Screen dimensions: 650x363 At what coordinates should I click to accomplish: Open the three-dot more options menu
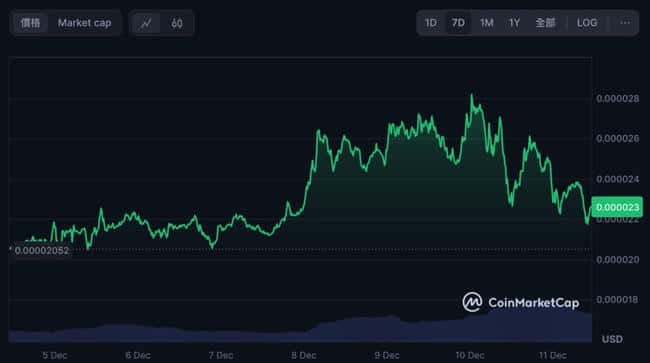(x=625, y=23)
